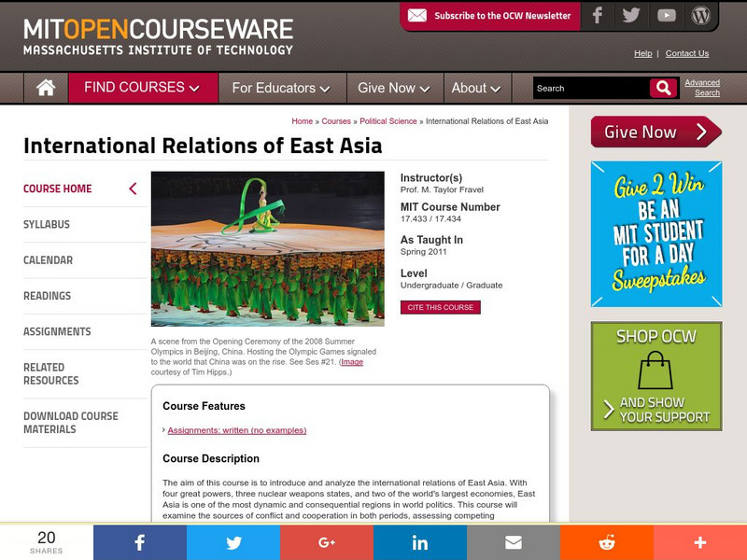Open the Syllabus section
Screen dimensions: 747x560
coord(47,224)
